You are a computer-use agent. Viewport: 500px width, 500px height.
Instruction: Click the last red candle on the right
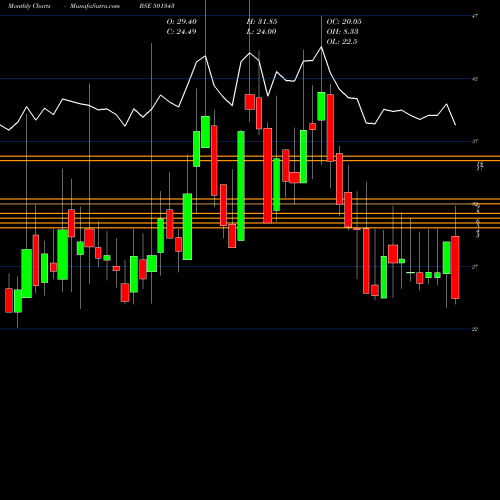[x=455, y=267]
